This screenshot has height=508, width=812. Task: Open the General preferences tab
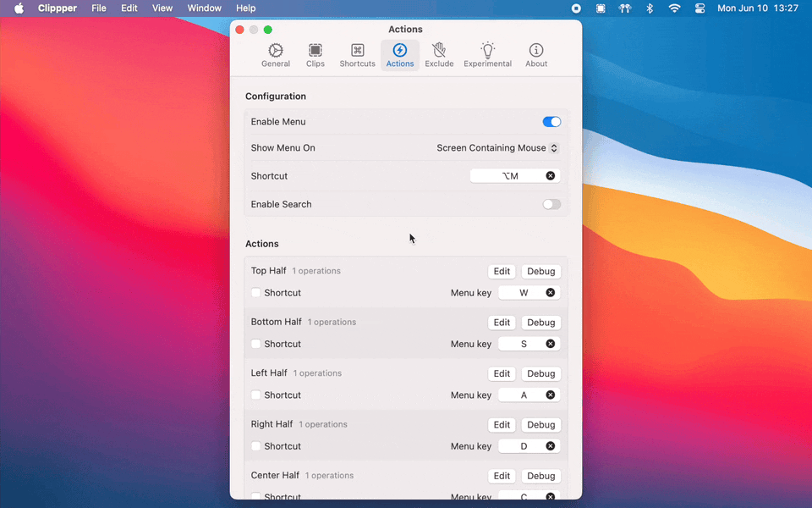[x=276, y=55]
